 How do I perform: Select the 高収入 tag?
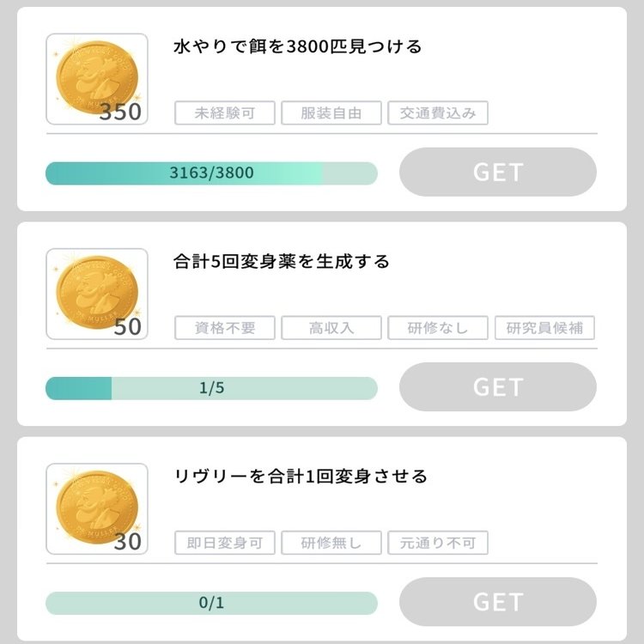(x=331, y=328)
